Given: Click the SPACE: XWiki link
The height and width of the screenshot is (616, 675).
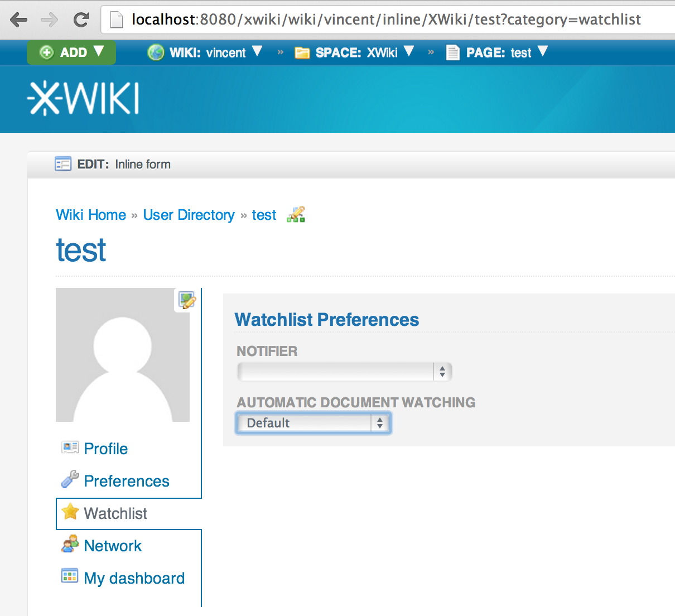Looking at the screenshot, I should click(x=356, y=52).
